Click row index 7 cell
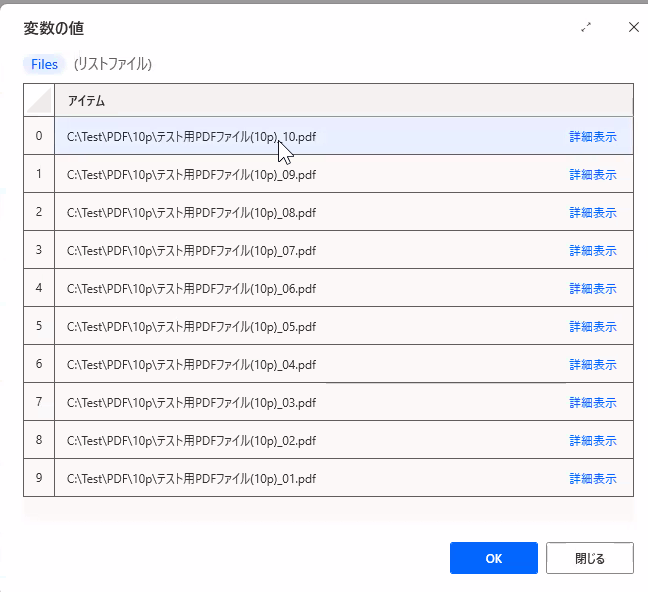Screen dimensions: 648x592 39,402
